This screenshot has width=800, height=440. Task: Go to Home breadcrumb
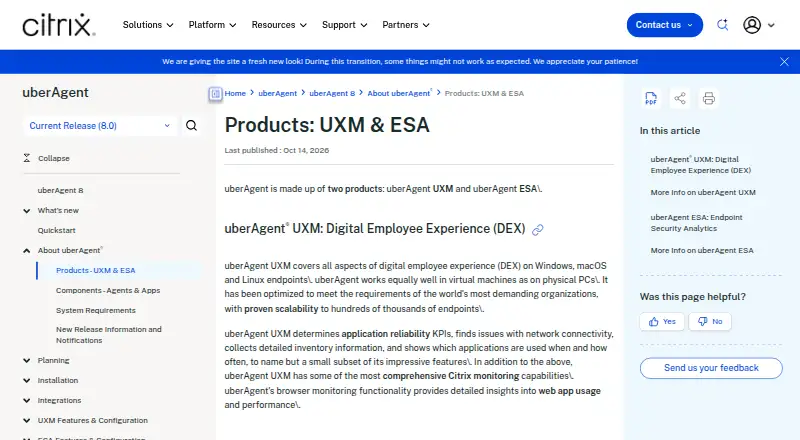pyautogui.click(x=235, y=93)
